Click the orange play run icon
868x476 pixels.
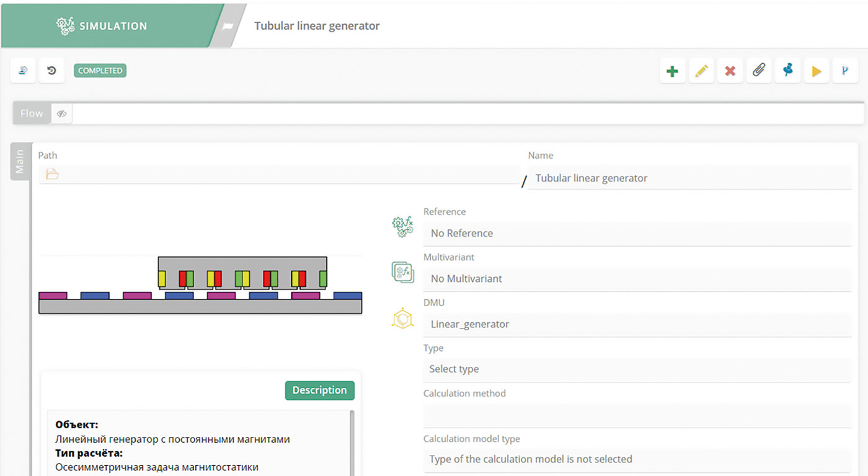click(x=817, y=71)
